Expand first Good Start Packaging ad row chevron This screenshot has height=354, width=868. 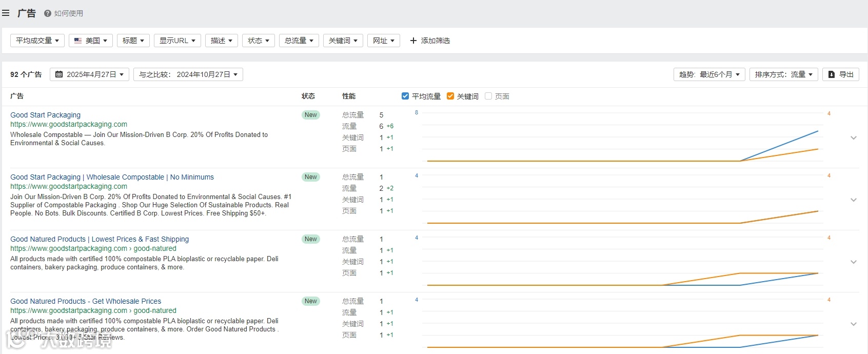(854, 137)
